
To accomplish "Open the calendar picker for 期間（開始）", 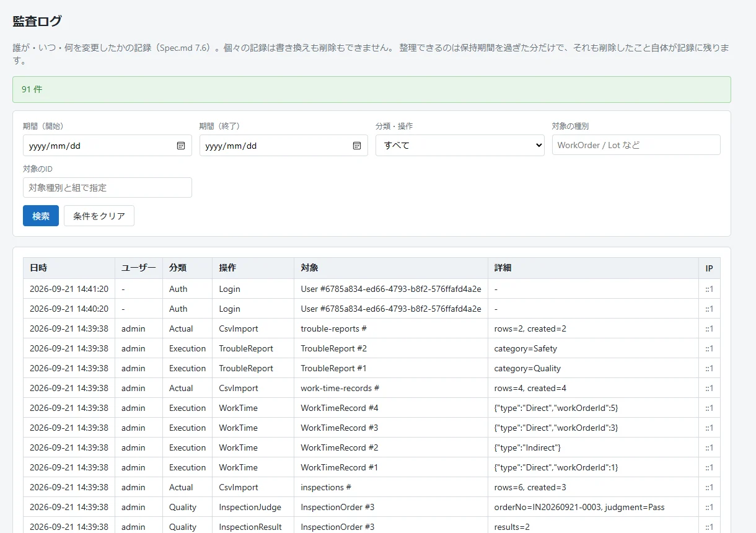I will pos(181,146).
